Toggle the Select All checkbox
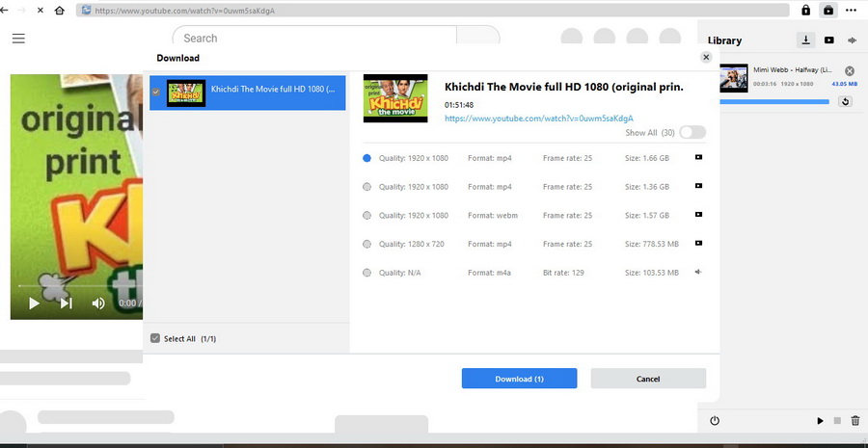This screenshot has height=448, width=868. [155, 338]
